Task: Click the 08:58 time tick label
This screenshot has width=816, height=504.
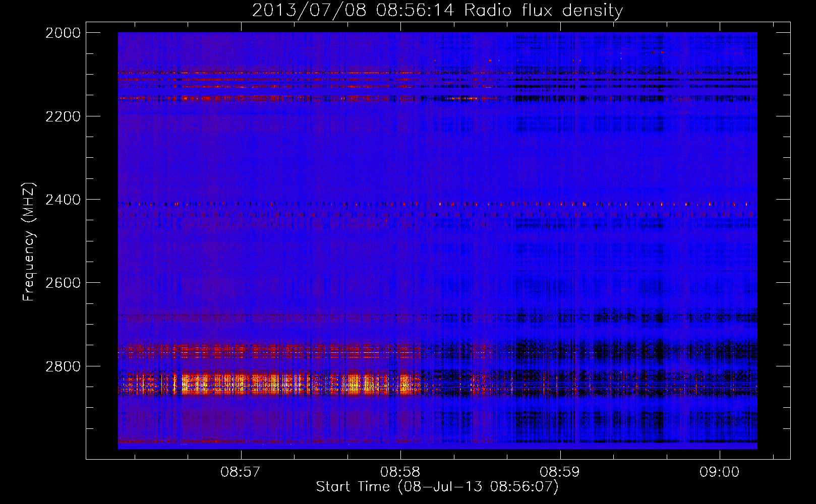Action: click(400, 472)
